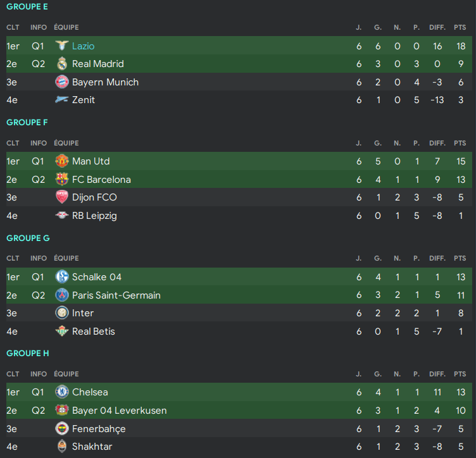Select the Bayern Munich badge icon
Viewport: 476px width, 458px height.
(x=61, y=82)
